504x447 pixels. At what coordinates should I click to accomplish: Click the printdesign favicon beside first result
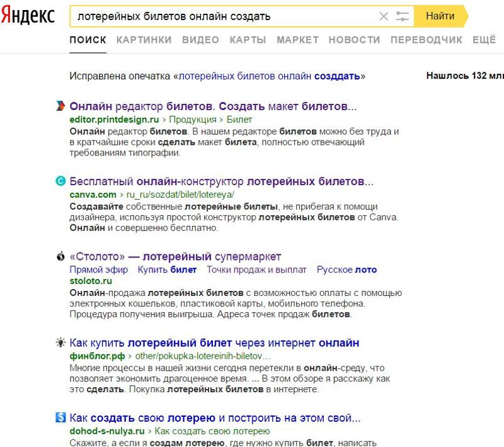click(60, 106)
